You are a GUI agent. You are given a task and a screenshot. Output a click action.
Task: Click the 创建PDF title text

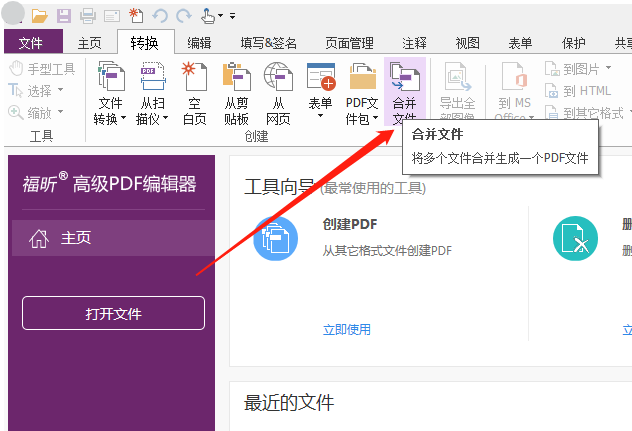point(350,224)
